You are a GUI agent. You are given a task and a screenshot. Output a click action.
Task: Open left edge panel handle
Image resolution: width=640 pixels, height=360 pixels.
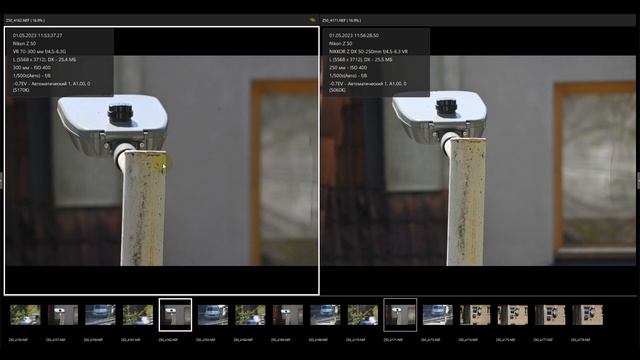(1, 180)
